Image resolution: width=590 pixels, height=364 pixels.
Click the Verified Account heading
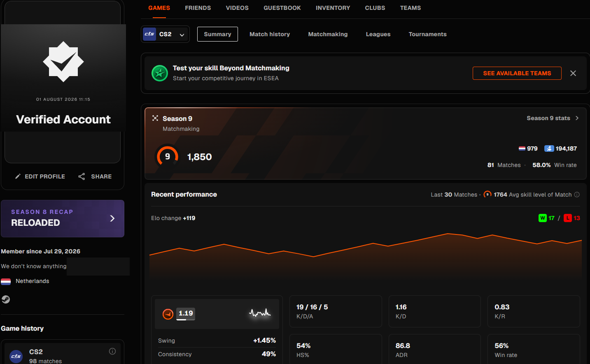click(x=63, y=119)
